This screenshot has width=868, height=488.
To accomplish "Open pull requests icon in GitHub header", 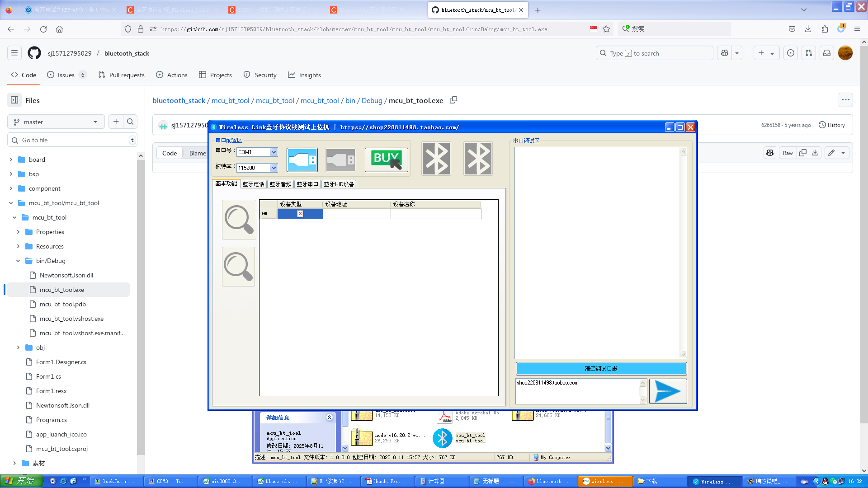I will [809, 53].
